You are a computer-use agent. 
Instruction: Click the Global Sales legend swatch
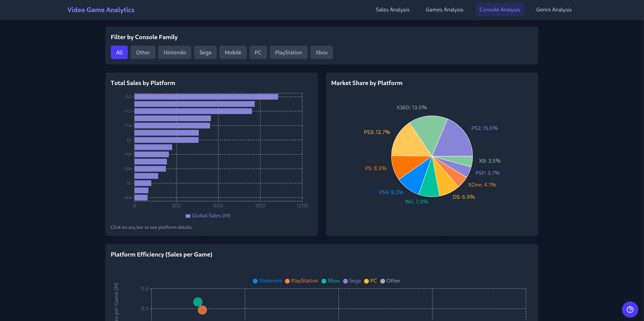[188, 216]
